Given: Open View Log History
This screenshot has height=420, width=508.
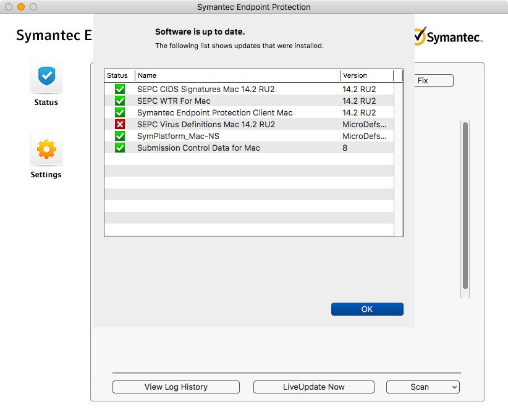Looking at the screenshot, I should (x=176, y=387).
